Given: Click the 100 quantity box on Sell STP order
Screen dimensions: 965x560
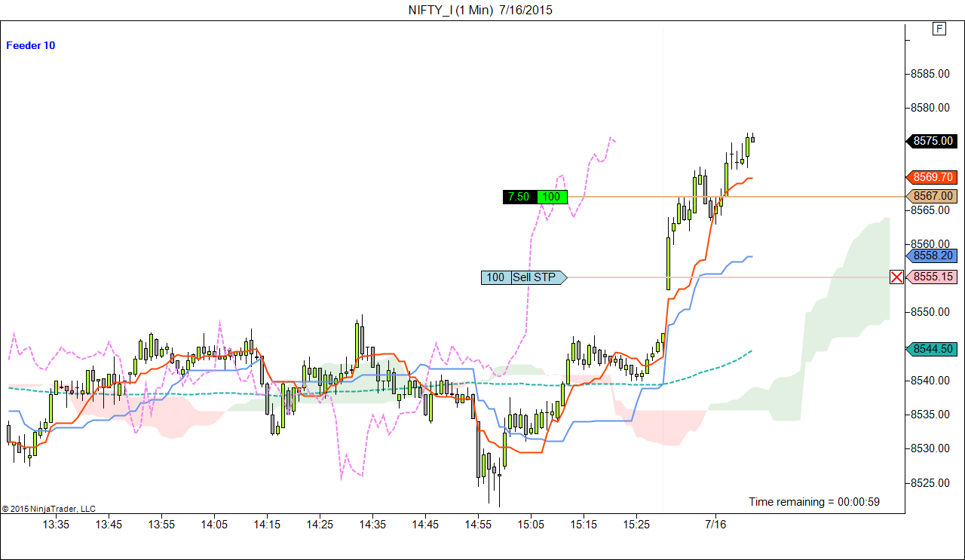Looking at the screenshot, I should pyautogui.click(x=495, y=277).
